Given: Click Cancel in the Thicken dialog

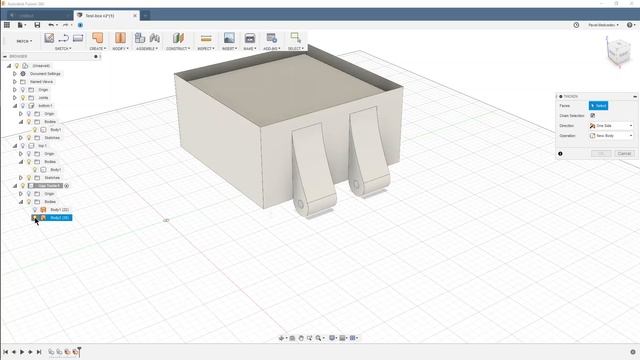Looking at the screenshot, I should click(624, 153).
